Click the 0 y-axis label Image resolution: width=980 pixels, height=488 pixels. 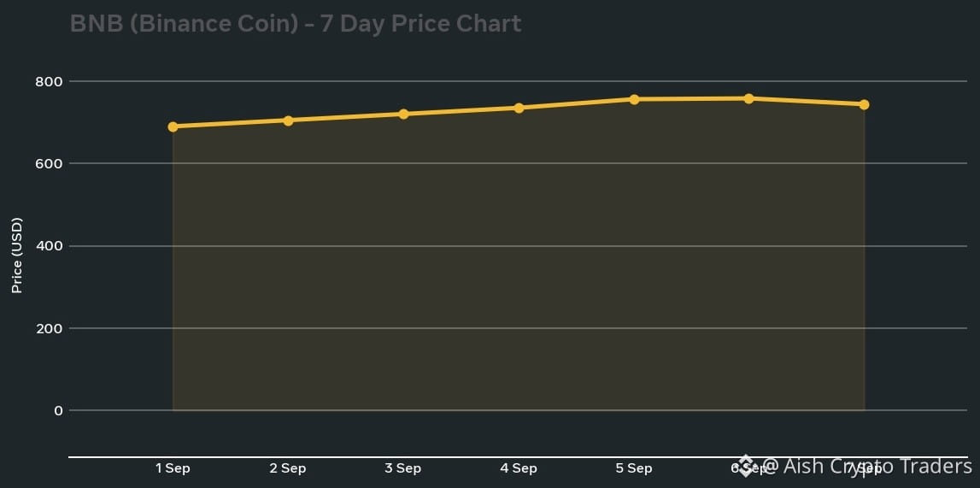[58, 410]
